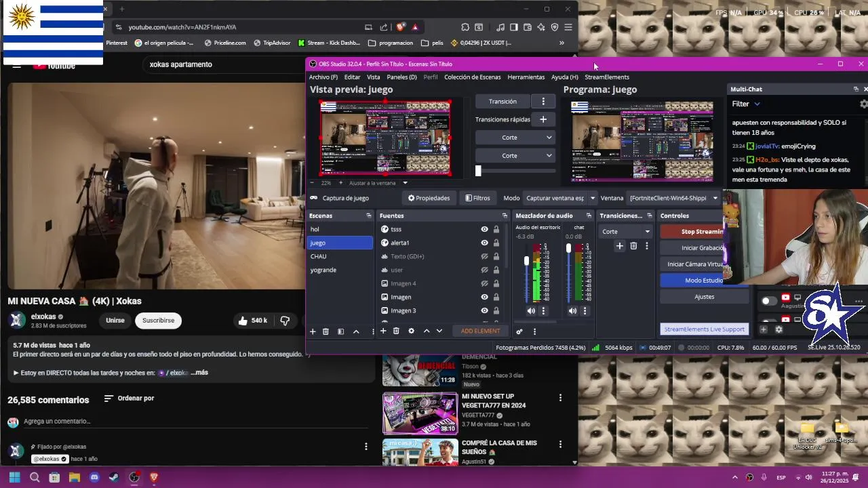Open the Vista menu in OBS
Image resolution: width=868 pixels, height=488 pixels.
tap(374, 77)
